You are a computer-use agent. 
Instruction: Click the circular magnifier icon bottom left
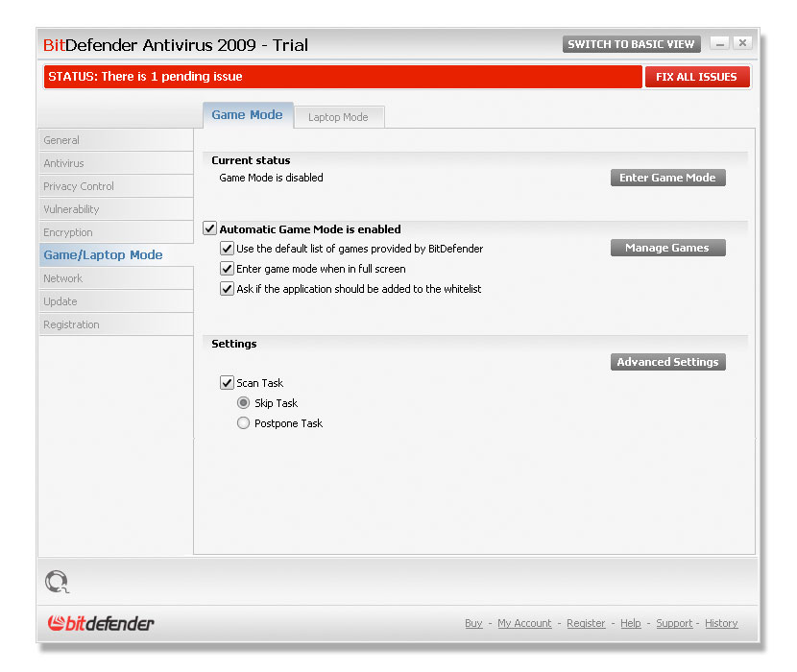(x=57, y=582)
